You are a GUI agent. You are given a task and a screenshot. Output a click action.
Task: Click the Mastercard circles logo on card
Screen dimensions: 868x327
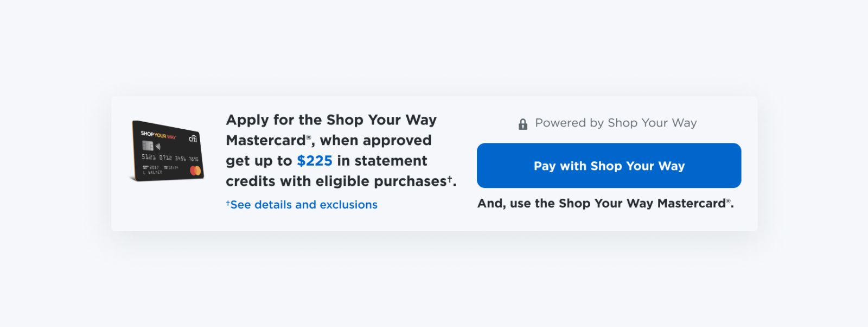click(x=195, y=171)
